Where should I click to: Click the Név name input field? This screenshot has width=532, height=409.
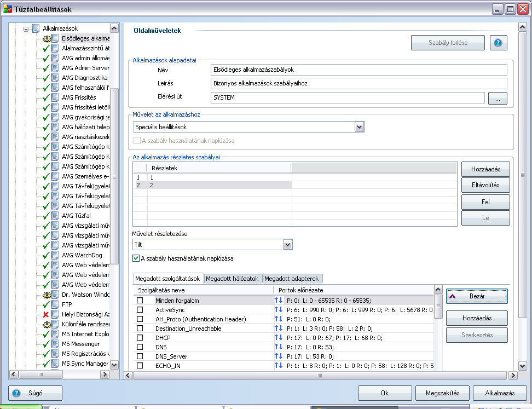358,70
